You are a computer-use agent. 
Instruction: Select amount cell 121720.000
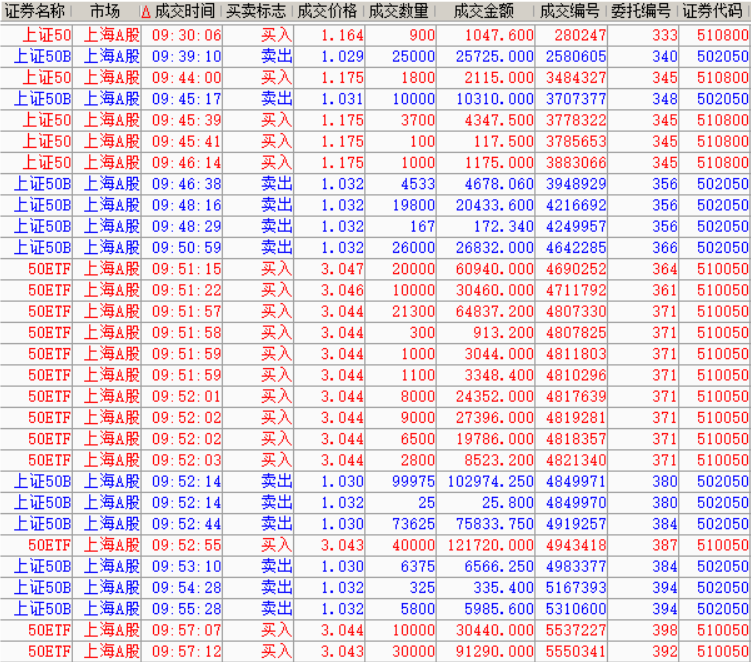click(490, 545)
